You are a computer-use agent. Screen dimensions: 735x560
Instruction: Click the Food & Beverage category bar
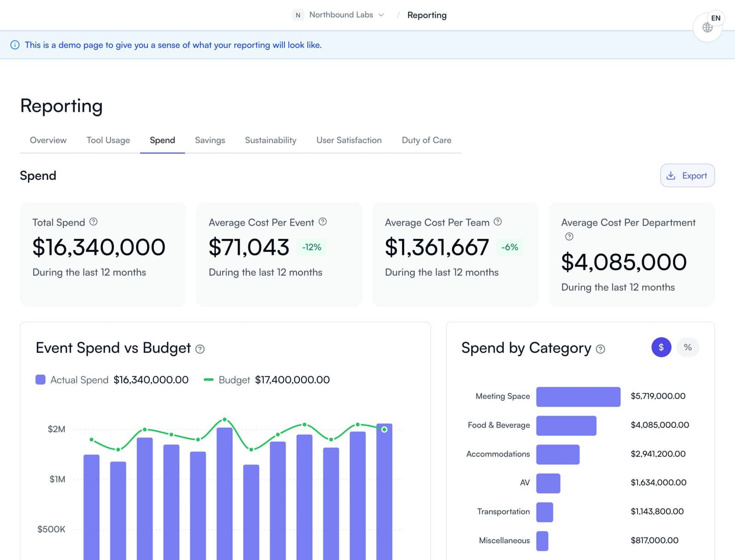click(566, 426)
